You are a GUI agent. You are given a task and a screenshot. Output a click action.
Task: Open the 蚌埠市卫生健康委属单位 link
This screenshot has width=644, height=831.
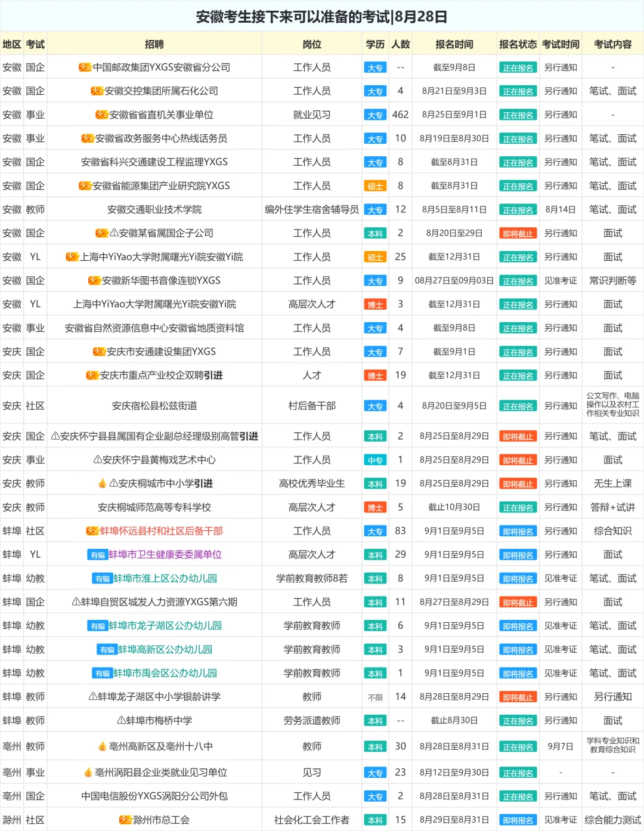165,555
